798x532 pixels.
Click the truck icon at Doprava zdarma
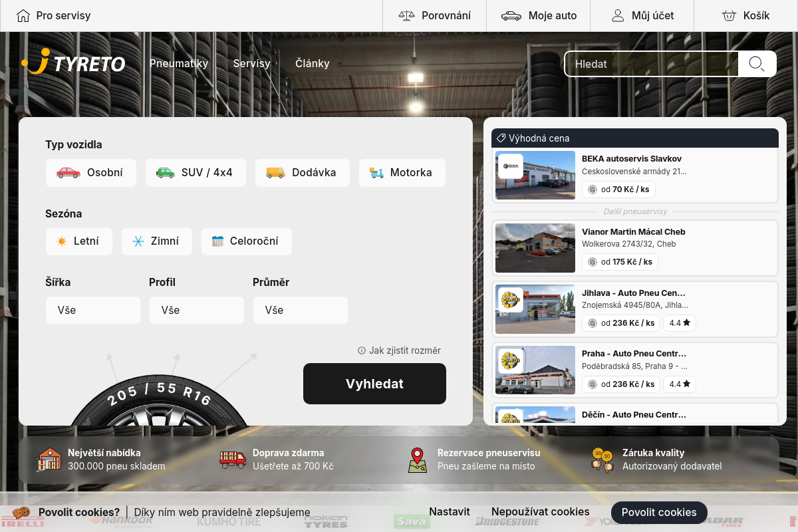[233, 460]
